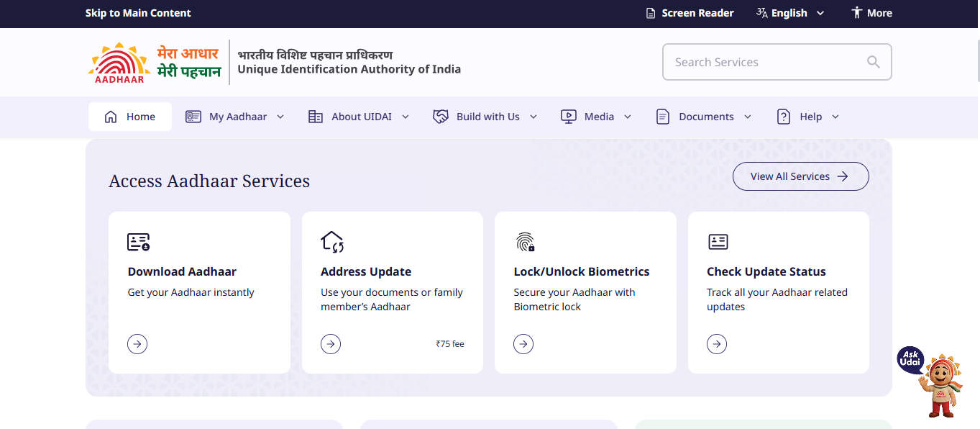The width and height of the screenshot is (980, 429).
Task: Open the More accessibility options
Action: point(871,13)
